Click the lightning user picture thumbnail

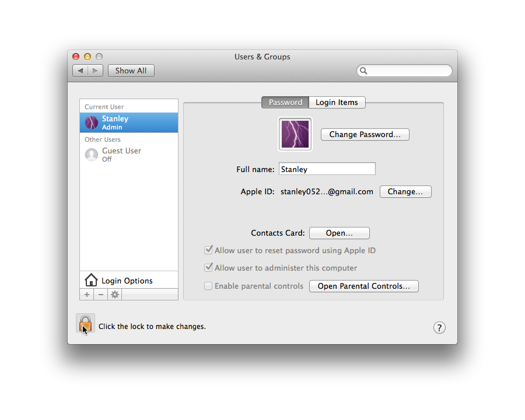pyautogui.click(x=295, y=134)
